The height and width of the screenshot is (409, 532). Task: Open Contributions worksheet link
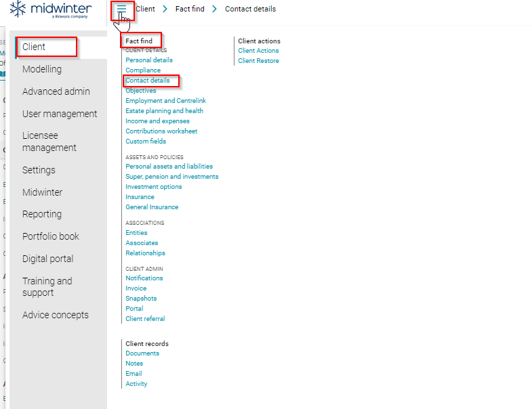pos(161,131)
